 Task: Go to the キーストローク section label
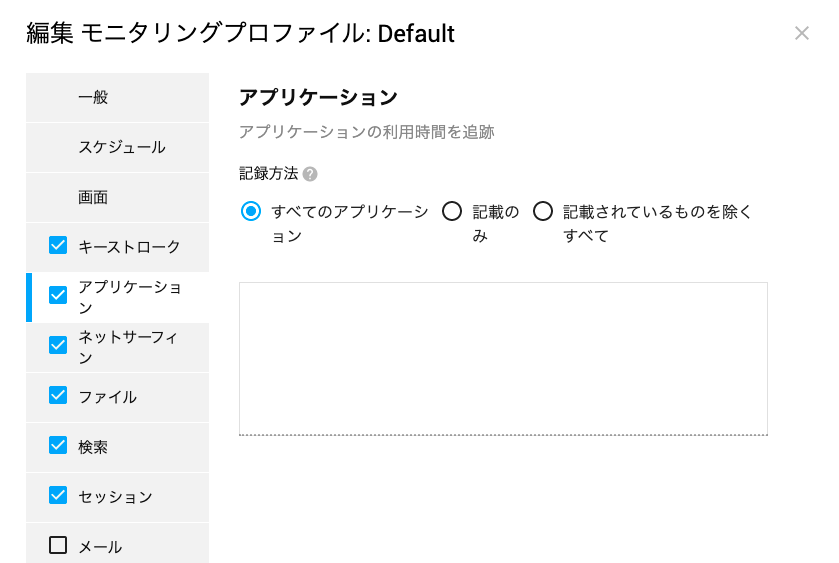pos(129,247)
